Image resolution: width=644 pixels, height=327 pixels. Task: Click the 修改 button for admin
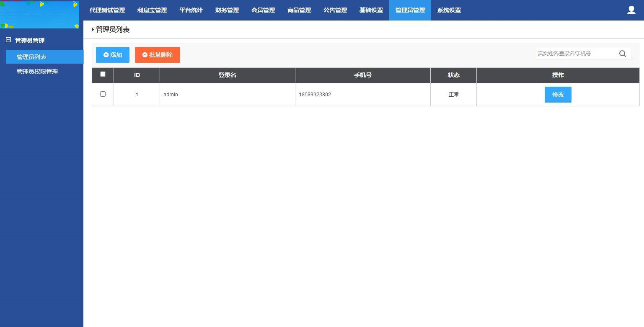pyautogui.click(x=558, y=94)
